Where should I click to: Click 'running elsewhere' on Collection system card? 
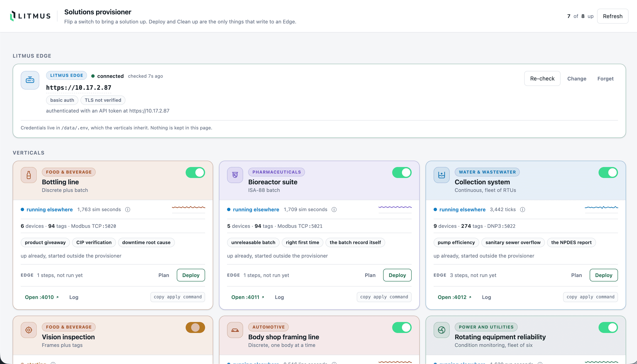[x=462, y=209]
